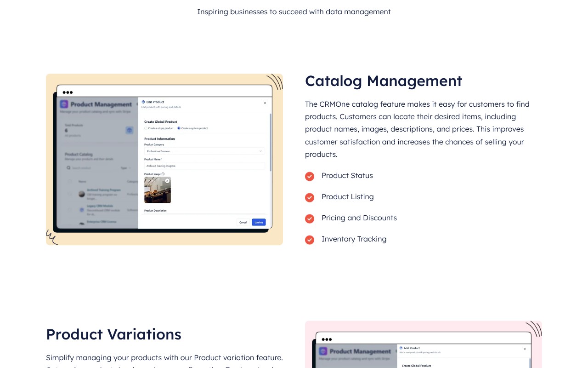This screenshot has width=588, height=368.
Task: Click the purple logo beside blurred Product Management title
Action: coord(64,104)
